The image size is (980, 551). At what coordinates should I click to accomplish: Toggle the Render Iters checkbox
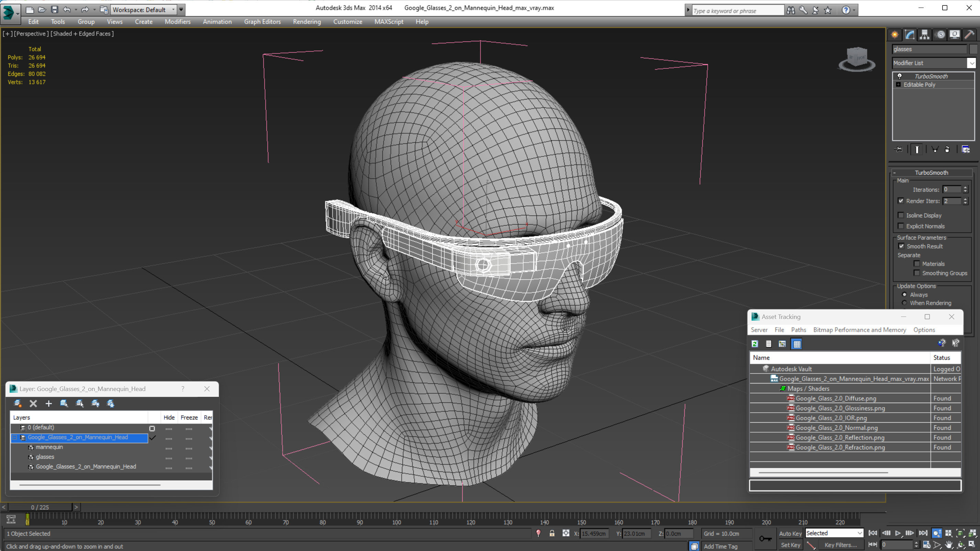[x=901, y=201]
